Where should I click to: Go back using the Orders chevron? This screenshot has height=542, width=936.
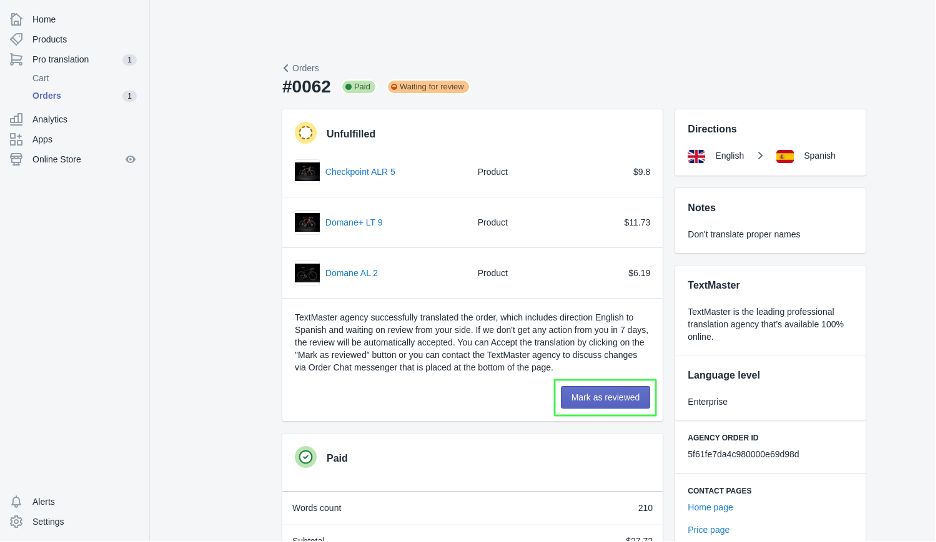(286, 68)
